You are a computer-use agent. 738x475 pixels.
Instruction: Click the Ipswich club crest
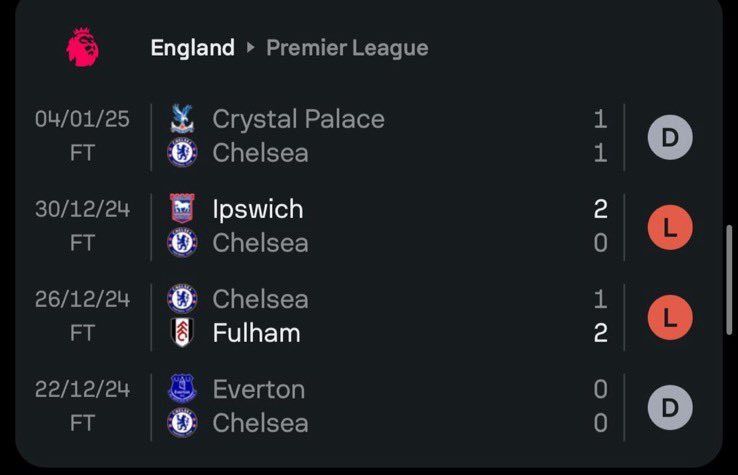point(182,208)
